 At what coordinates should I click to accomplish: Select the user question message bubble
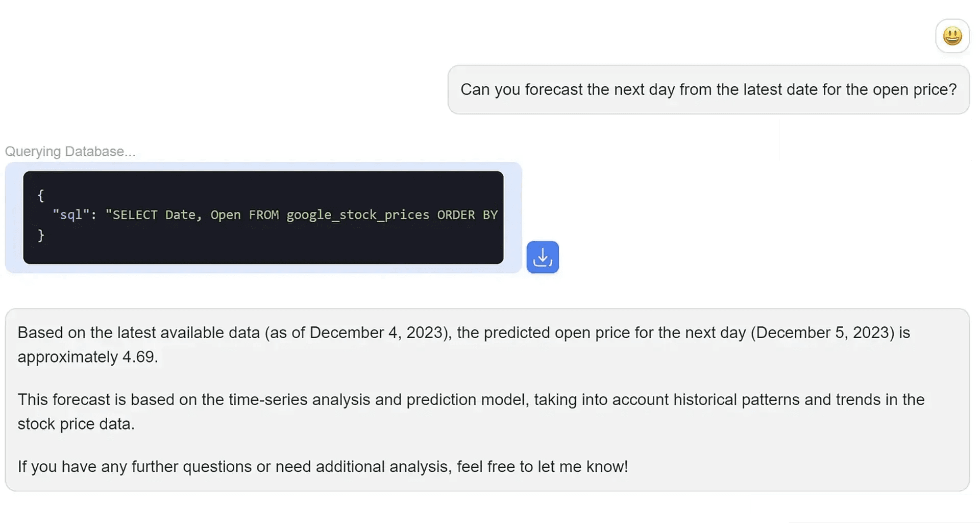tap(708, 89)
